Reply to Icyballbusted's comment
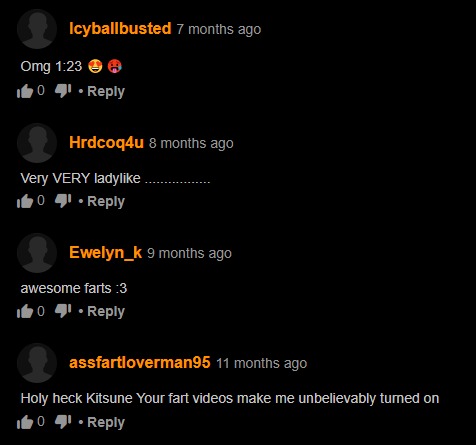The width and height of the screenshot is (476, 445). pos(106,91)
